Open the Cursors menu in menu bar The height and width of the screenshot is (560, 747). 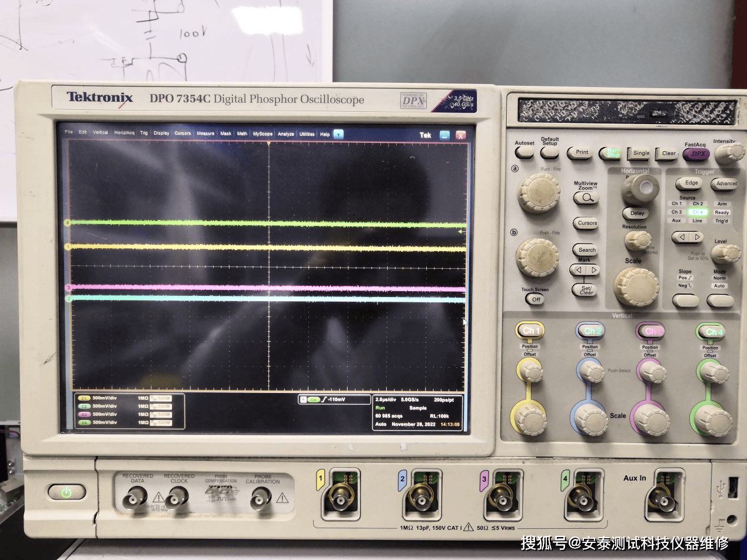[x=182, y=133]
